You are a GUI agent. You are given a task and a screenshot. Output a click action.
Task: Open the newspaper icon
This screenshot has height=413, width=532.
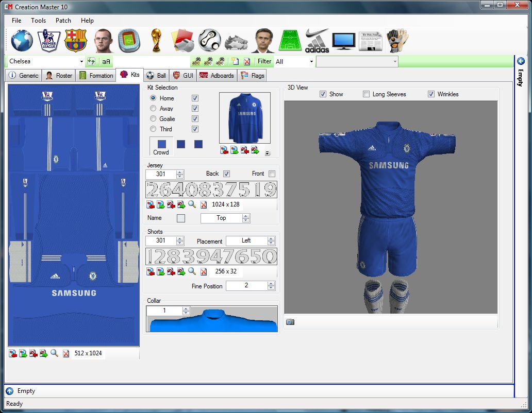coord(371,41)
